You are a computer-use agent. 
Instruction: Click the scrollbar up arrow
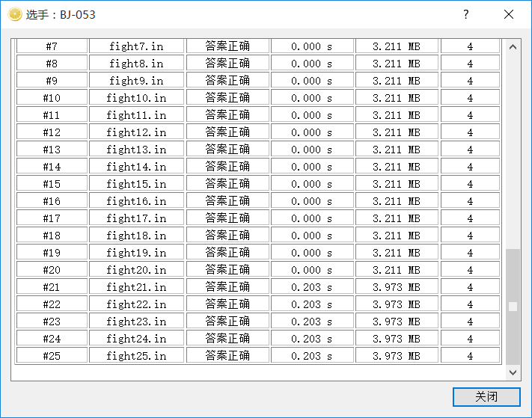[x=513, y=47]
